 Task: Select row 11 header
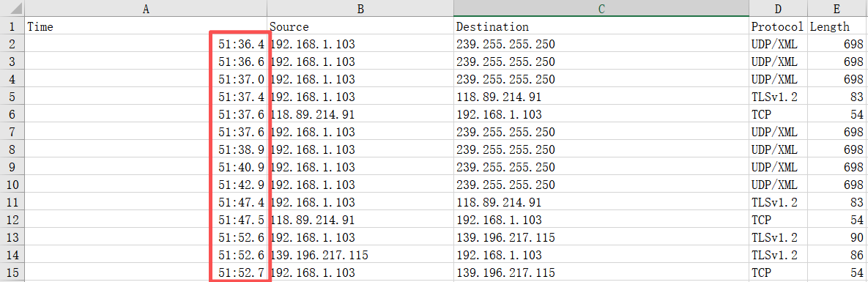pyautogui.click(x=12, y=202)
